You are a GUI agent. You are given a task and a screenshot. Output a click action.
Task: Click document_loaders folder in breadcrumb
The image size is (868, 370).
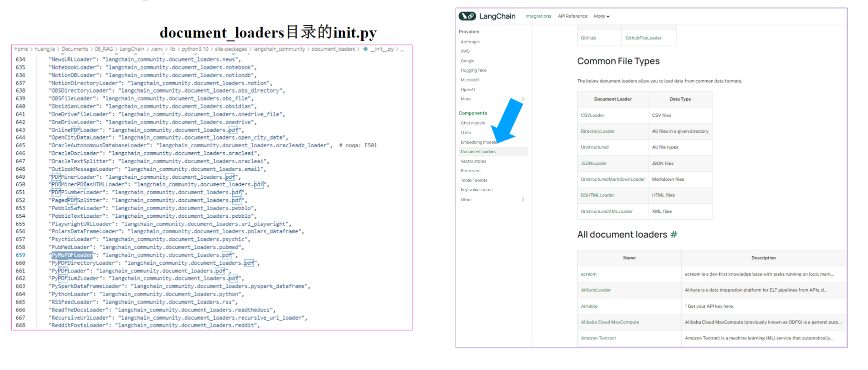coord(333,49)
